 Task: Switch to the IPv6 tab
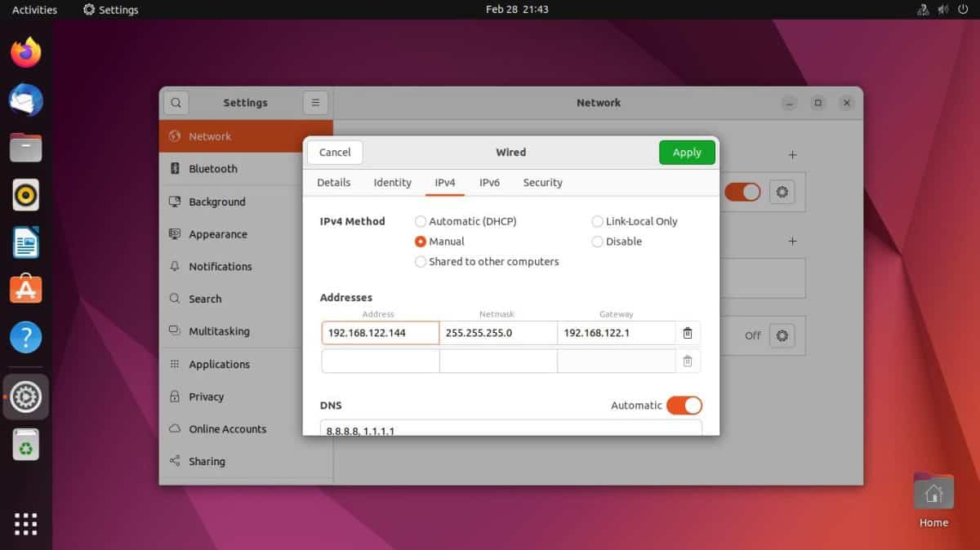tap(490, 182)
